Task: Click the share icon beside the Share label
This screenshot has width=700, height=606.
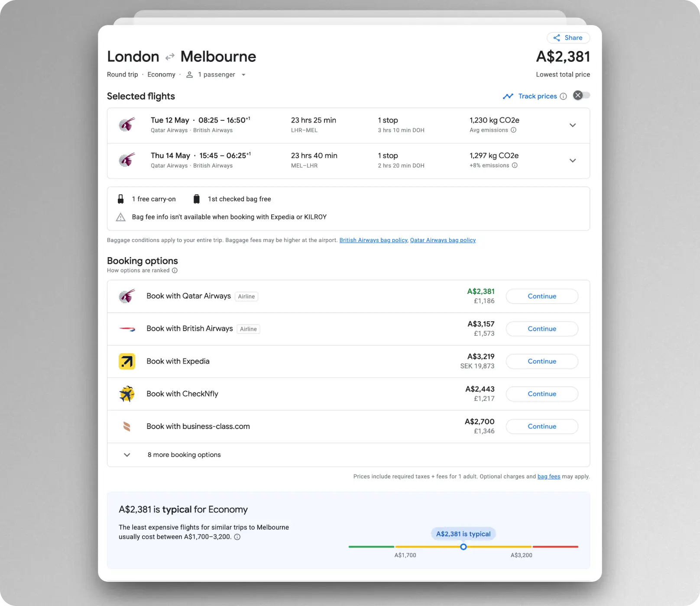Action: pos(557,38)
